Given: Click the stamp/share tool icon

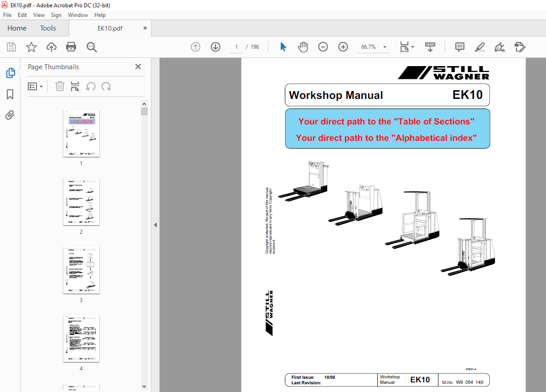Looking at the screenshot, I should (520, 47).
